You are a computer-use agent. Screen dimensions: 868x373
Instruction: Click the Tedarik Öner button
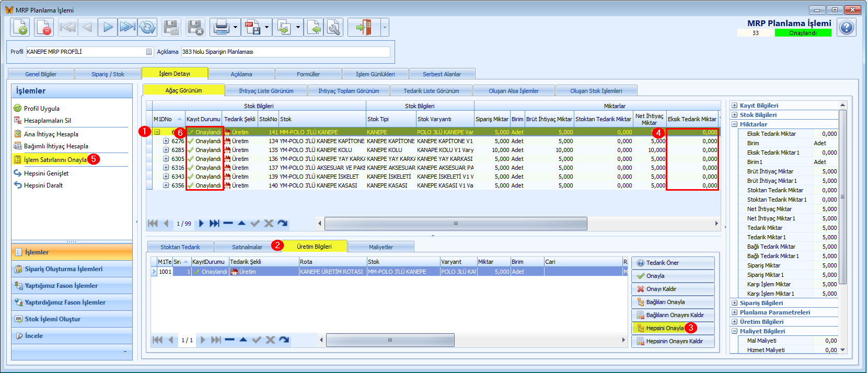click(673, 263)
